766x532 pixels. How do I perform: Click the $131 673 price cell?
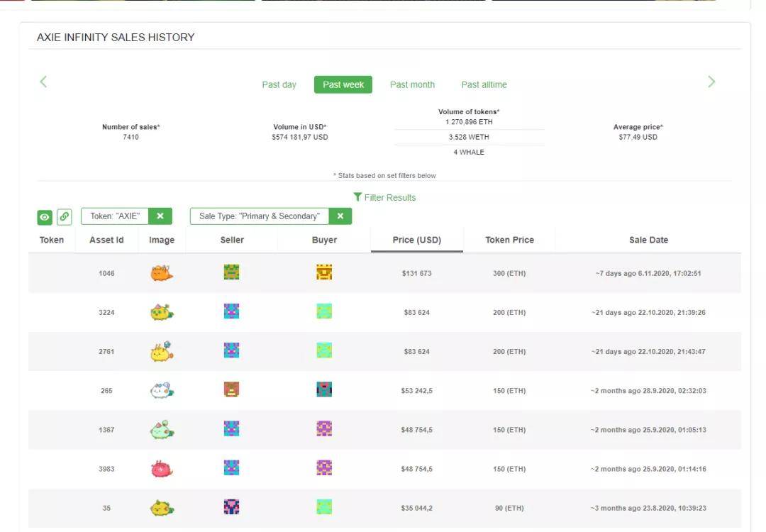417,274
